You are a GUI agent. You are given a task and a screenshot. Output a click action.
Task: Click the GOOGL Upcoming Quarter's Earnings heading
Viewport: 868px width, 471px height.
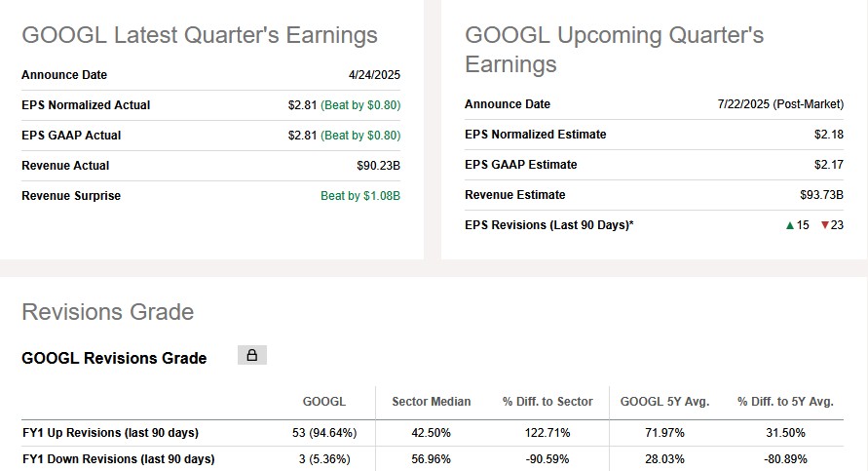(x=614, y=50)
